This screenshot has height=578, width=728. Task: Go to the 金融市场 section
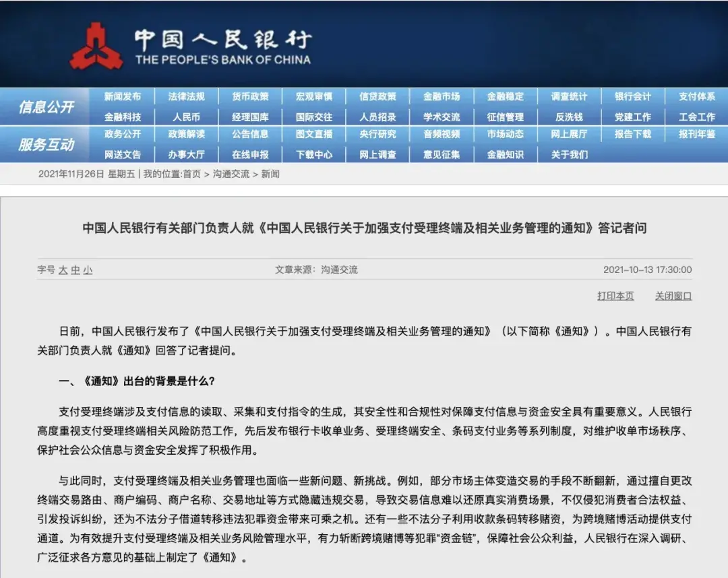click(x=442, y=96)
